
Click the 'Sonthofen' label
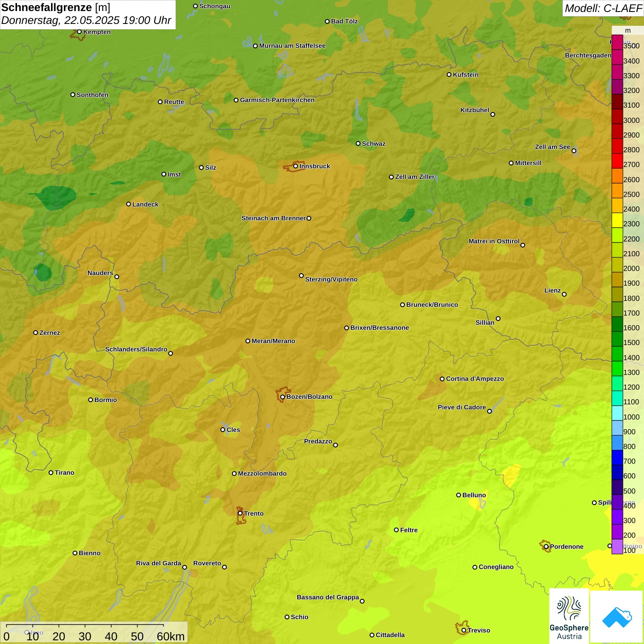click(x=92, y=95)
